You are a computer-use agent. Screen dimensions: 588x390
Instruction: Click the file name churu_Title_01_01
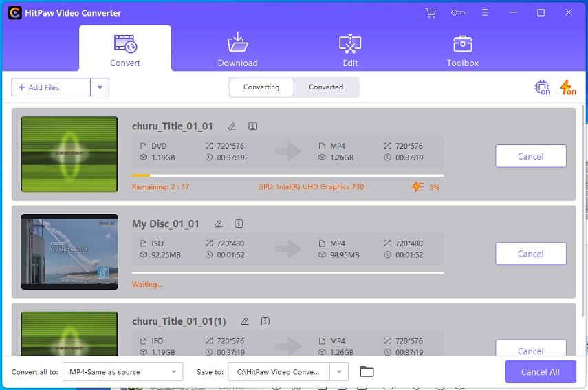point(173,127)
